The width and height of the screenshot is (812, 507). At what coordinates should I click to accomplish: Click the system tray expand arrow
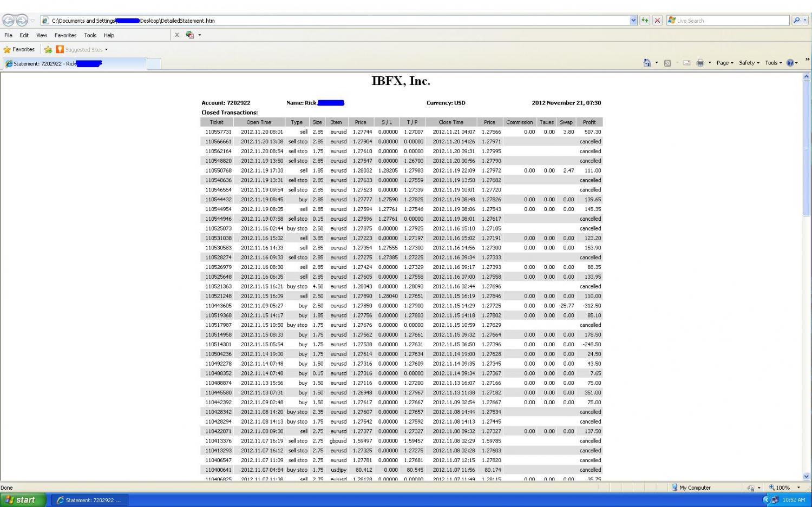765,500
